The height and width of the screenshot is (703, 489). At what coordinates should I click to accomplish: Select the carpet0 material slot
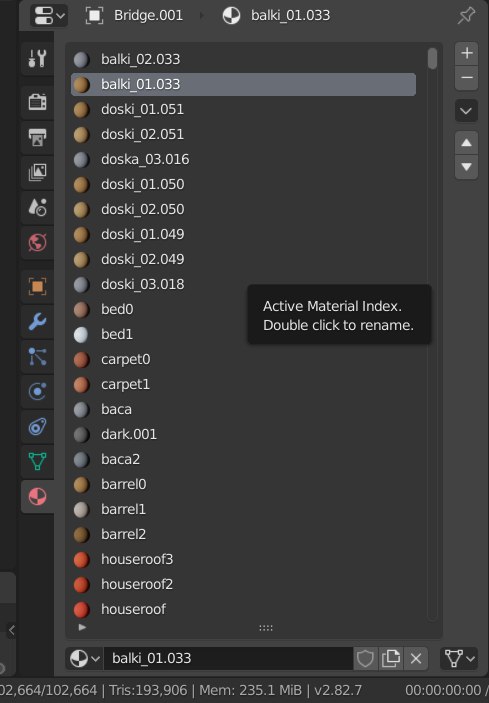[243, 359]
